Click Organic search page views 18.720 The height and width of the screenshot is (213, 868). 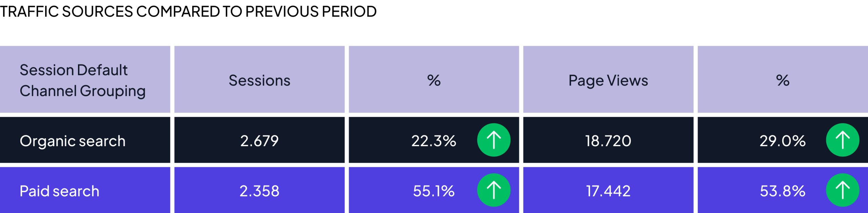608,141
